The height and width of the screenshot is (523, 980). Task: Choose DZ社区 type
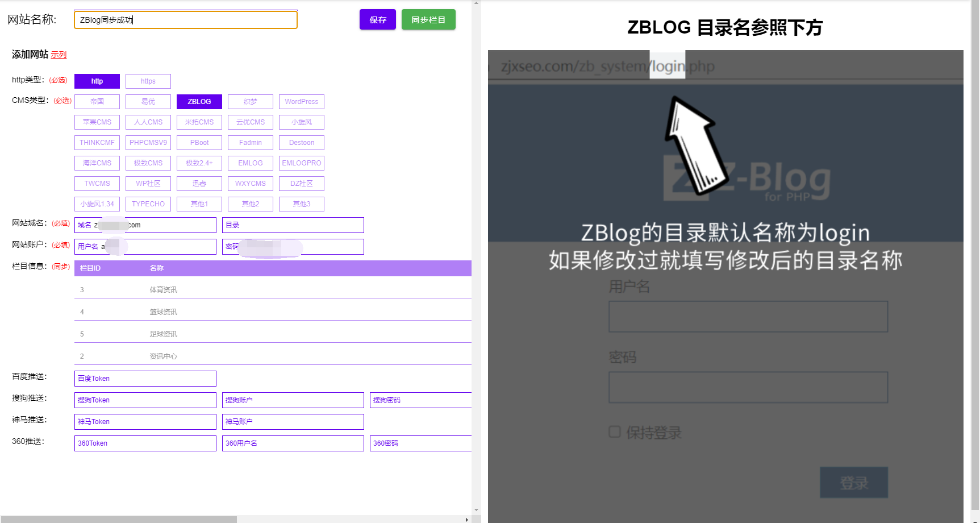click(302, 184)
